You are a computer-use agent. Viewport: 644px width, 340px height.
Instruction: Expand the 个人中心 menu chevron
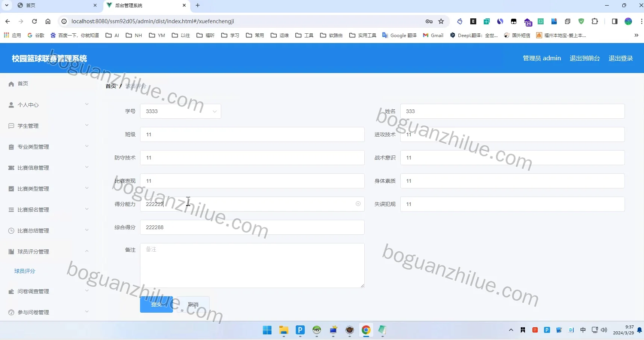[x=87, y=104]
